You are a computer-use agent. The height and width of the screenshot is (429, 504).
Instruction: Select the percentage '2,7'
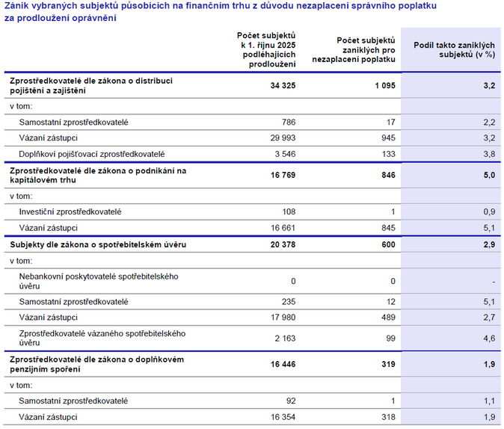coord(489,318)
